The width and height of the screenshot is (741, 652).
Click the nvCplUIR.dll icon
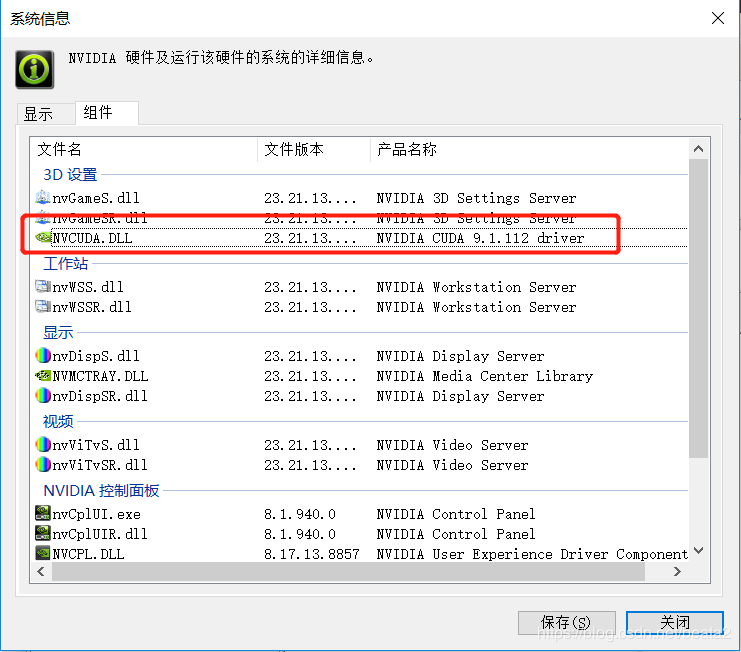pyautogui.click(x=43, y=533)
